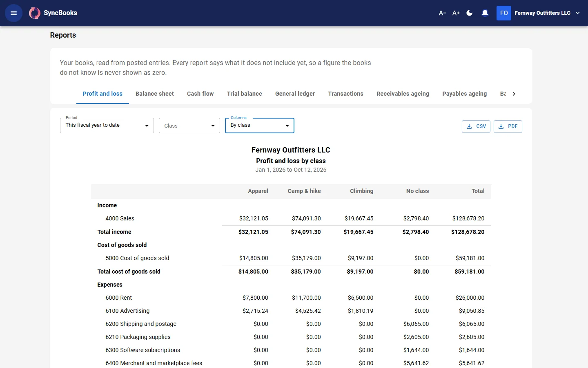Click Climbing sales amount $19,667.45 in 4000 Sales row
The image size is (588, 368).
[x=359, y=218]
